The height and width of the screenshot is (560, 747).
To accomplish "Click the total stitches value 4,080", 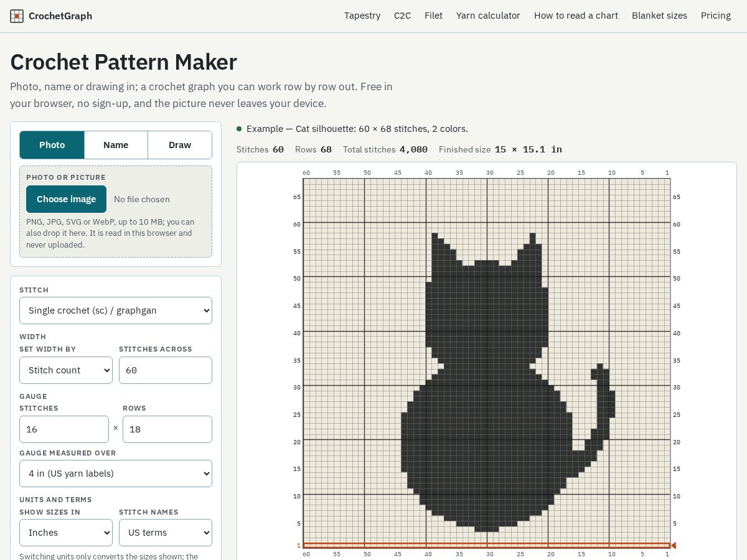I will click(x=413, y=149).
